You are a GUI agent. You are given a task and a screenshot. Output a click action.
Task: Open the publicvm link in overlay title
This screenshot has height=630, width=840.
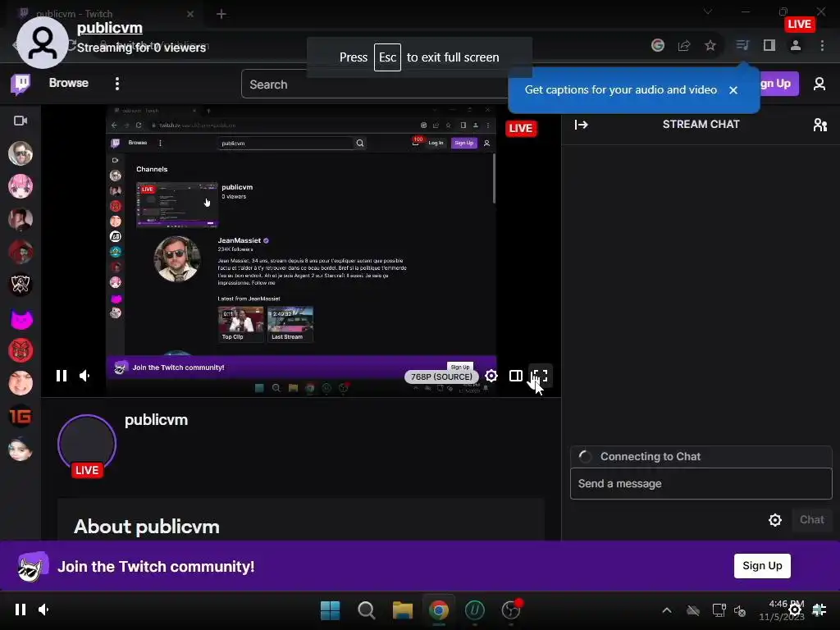pyautogui.click(x=110, y=28)
